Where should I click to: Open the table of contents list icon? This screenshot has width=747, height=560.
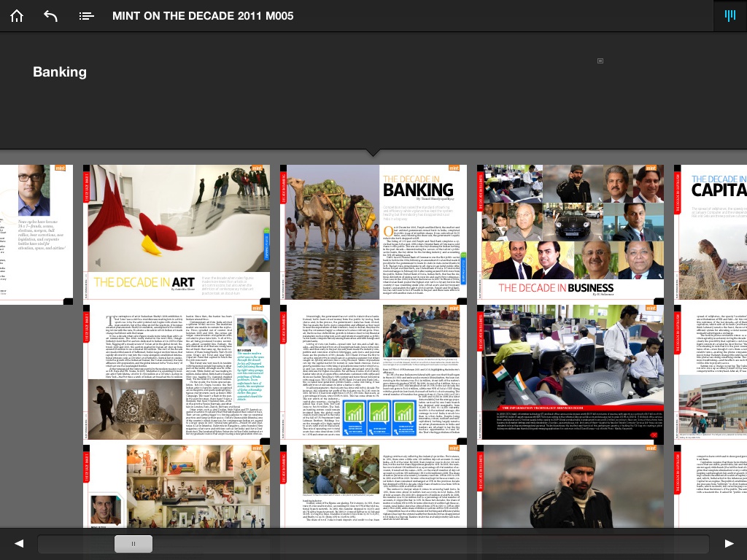[86, 16]
